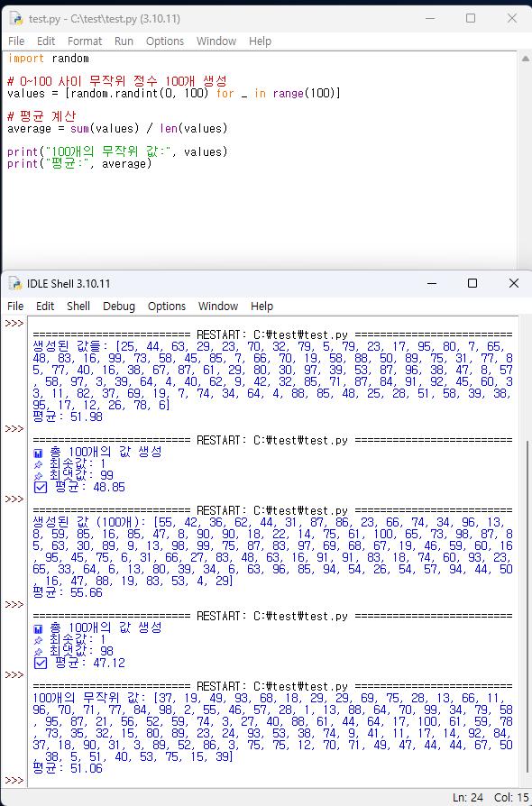Click the IDLE Shell vertical scrollbar thumb
This screenshot has height=806, width=532.
click(x=527, y=607)
